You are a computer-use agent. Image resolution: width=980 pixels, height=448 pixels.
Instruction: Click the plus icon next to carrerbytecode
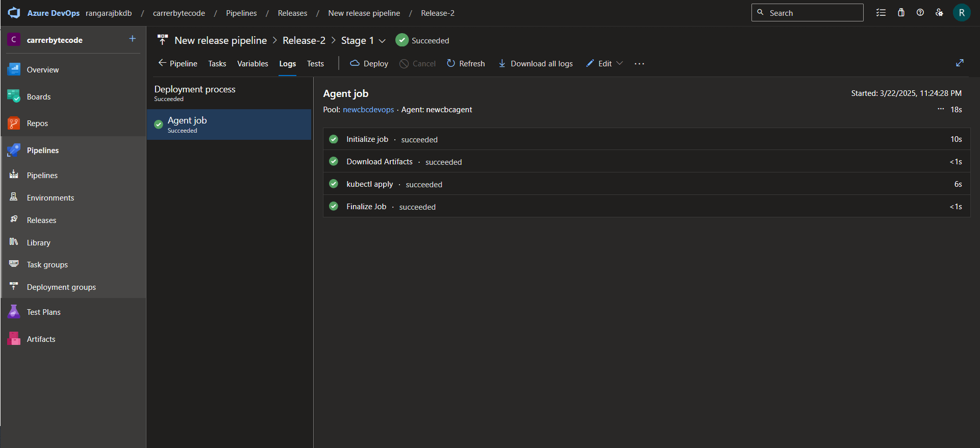pos(133,39)
